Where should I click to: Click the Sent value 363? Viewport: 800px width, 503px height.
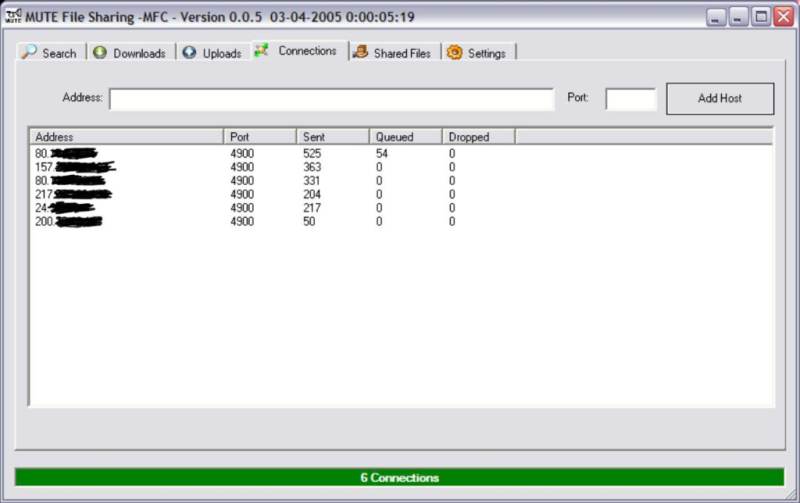pyautogui.click(x=312, y=167)
